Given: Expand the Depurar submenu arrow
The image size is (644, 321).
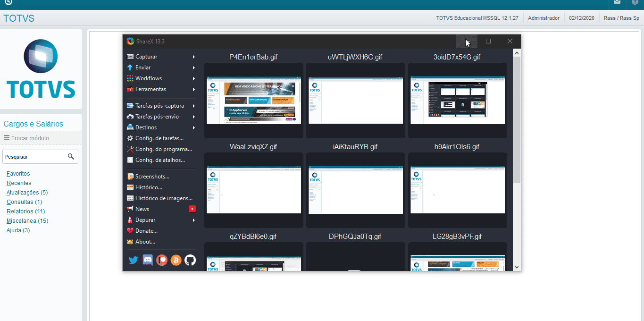Looking at the screenshot, I should (x=194, y=220).
